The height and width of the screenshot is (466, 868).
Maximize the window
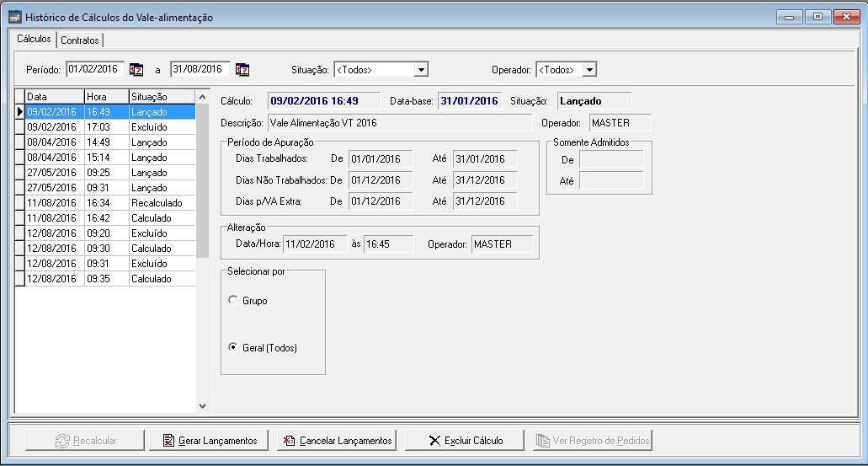point(817,17)
